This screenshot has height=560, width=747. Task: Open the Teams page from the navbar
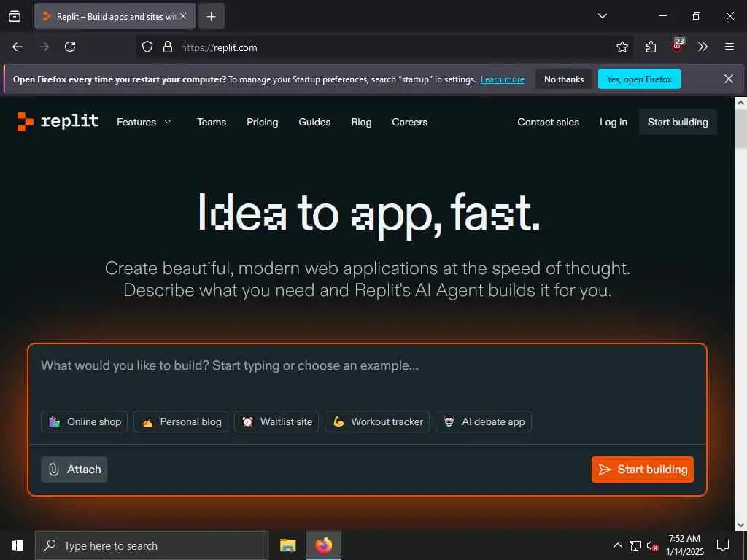pos(212,122)
